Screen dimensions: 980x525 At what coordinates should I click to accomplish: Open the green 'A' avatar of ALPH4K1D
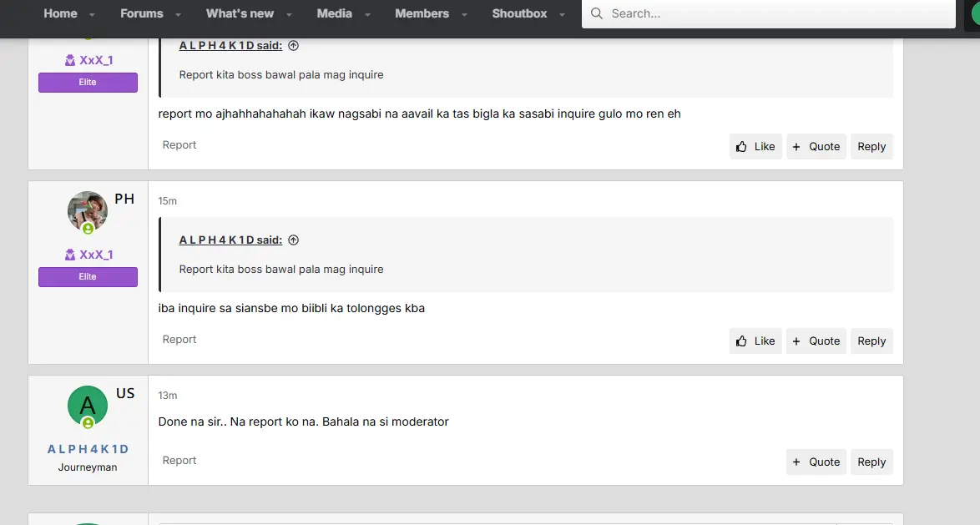[88, 405]
